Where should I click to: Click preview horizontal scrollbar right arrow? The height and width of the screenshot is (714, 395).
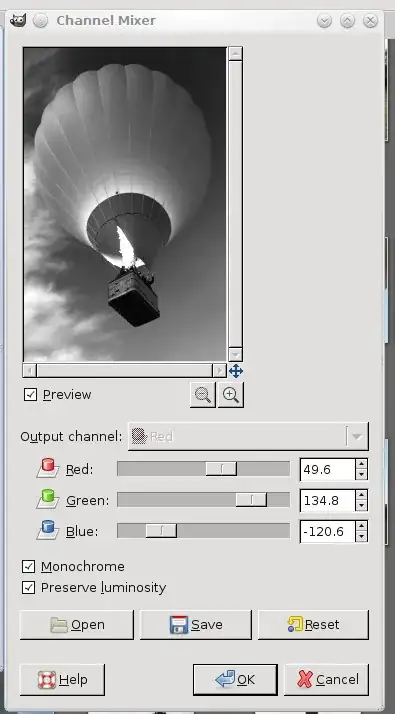tap(220, 370)
